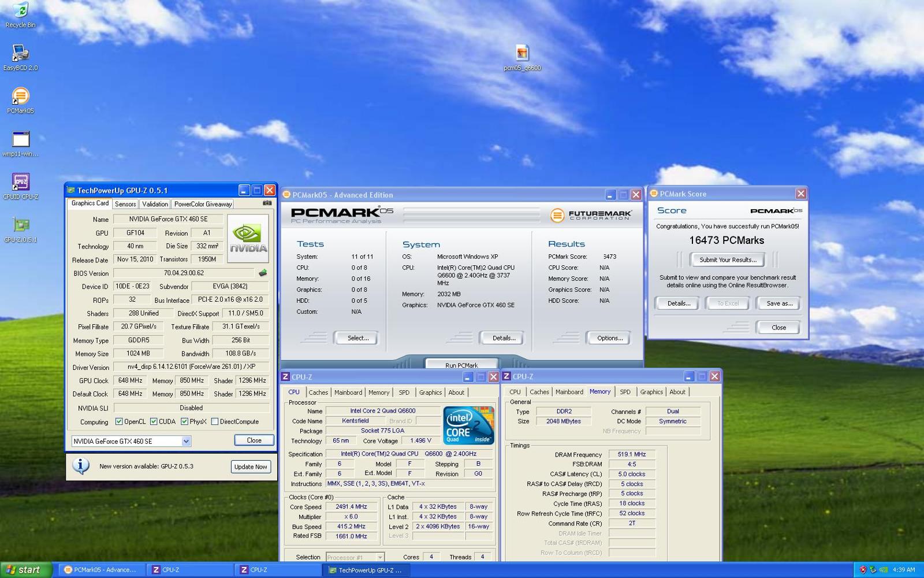Click the Save as... button in PCMark Score

click(x=779, y=303)
